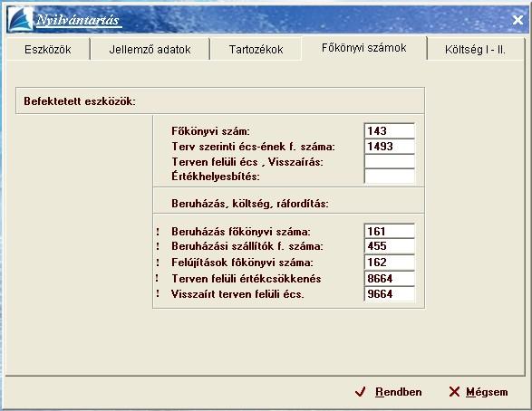This screenshot has width=532, height=411.
Task: Go to the Költség I - II. tab
Action: tap(475, 50)
